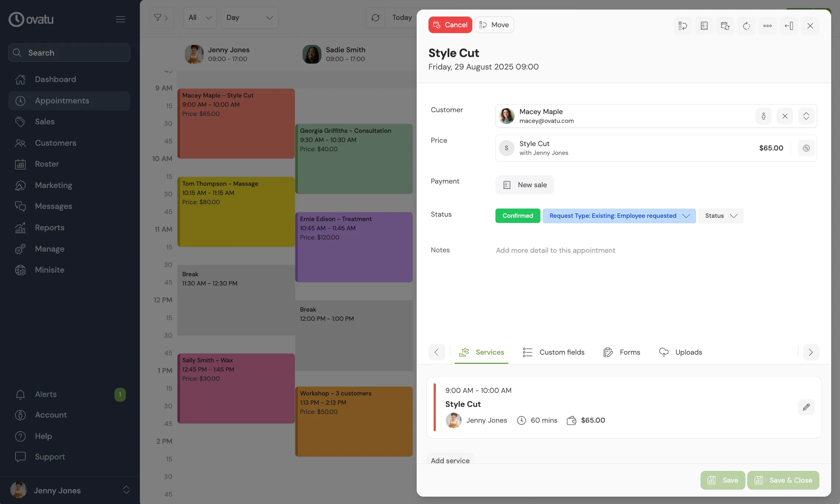Click the discount icon beside $65.00 price

[806, 148]
